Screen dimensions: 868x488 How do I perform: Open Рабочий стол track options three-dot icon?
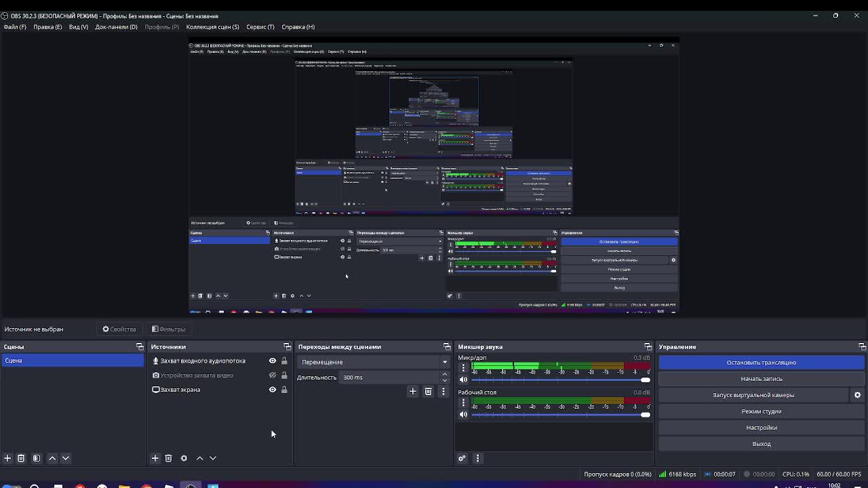click(x=464, y=403)
